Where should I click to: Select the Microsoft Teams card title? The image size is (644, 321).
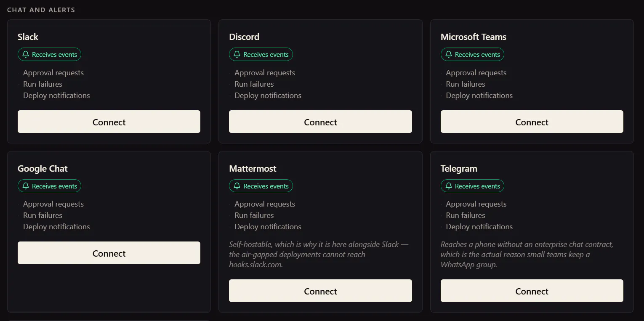coord(474,37)
